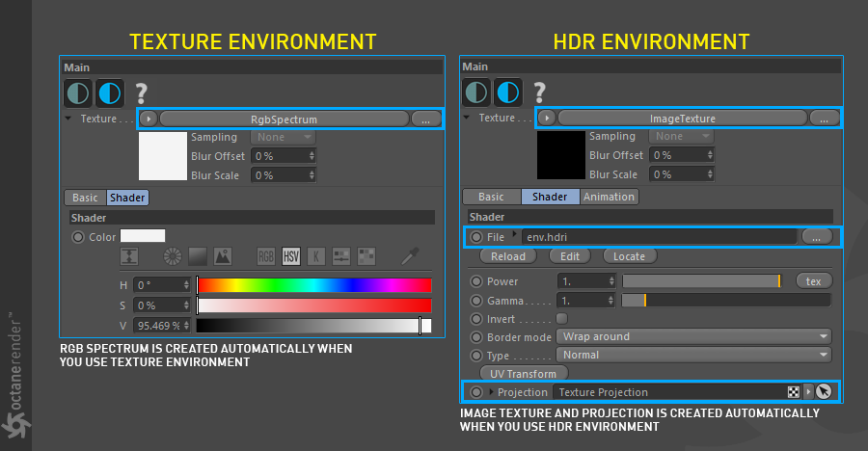Image resolution: width=868 pixels, height=451 pixels.
Task: Click the white Color swatch
Action: pyautogui.click(x=143, y=236)
